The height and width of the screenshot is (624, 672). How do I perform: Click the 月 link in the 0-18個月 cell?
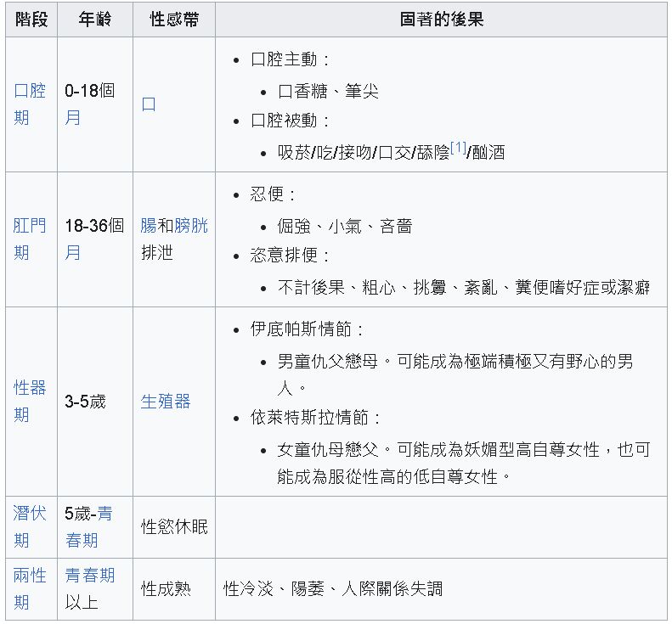tap(73, 118)
